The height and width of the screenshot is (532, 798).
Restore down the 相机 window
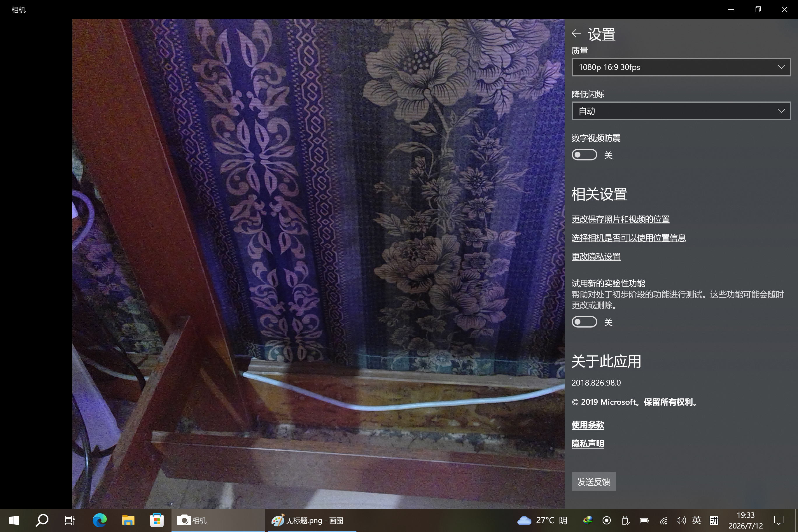tap(758, 10)
